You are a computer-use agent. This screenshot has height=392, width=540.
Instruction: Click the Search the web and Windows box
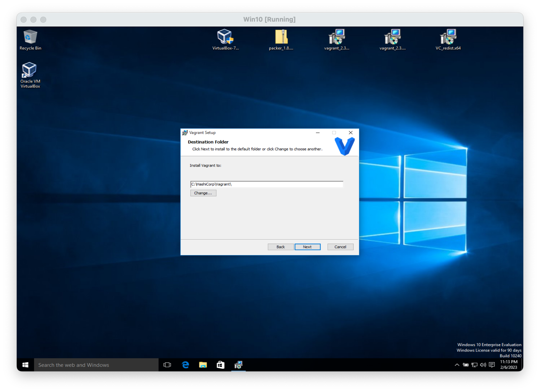96,365
